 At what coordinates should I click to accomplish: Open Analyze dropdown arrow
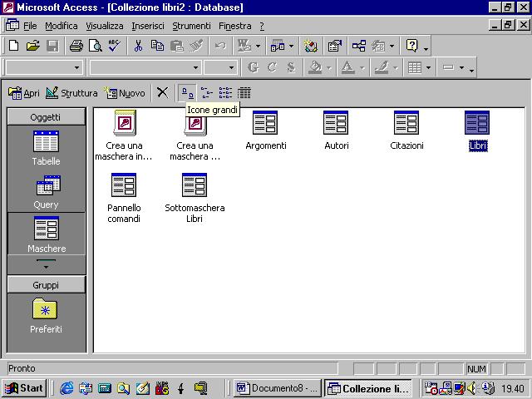pos(291,46)
